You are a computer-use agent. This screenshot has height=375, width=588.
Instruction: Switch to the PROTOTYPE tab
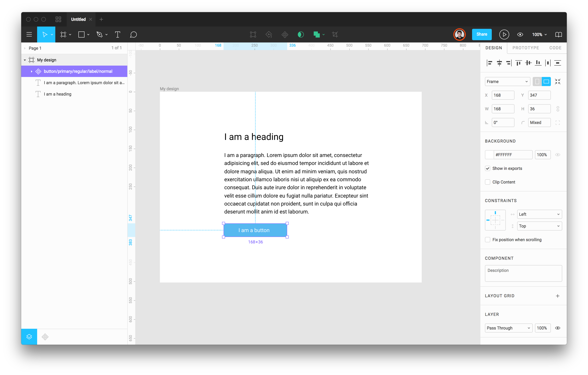click(525, 48)
